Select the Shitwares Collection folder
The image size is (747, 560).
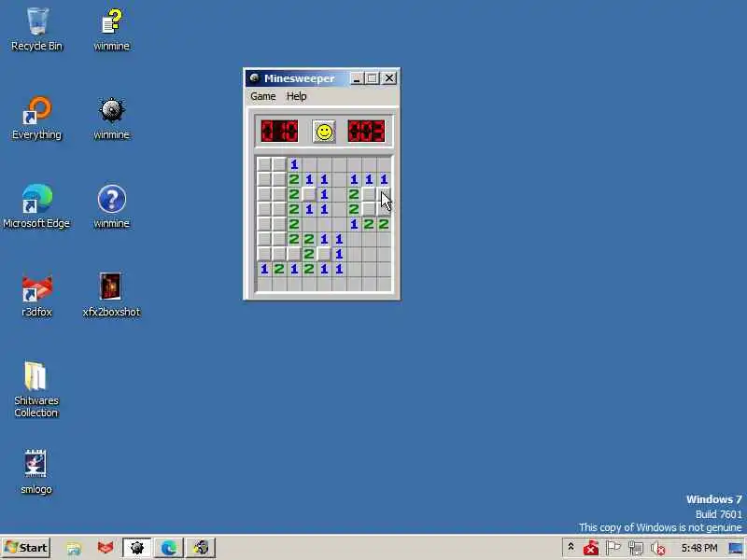[x=36, y=389]
